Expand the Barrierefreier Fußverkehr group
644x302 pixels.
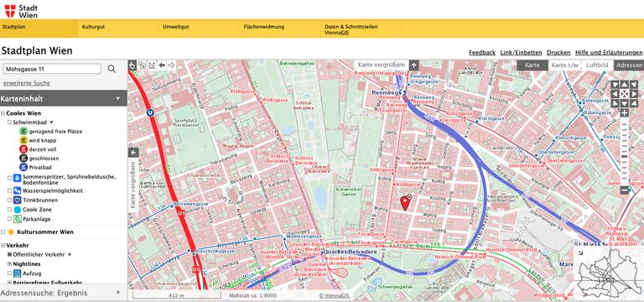pyautogui.click(x=9, y=283)
